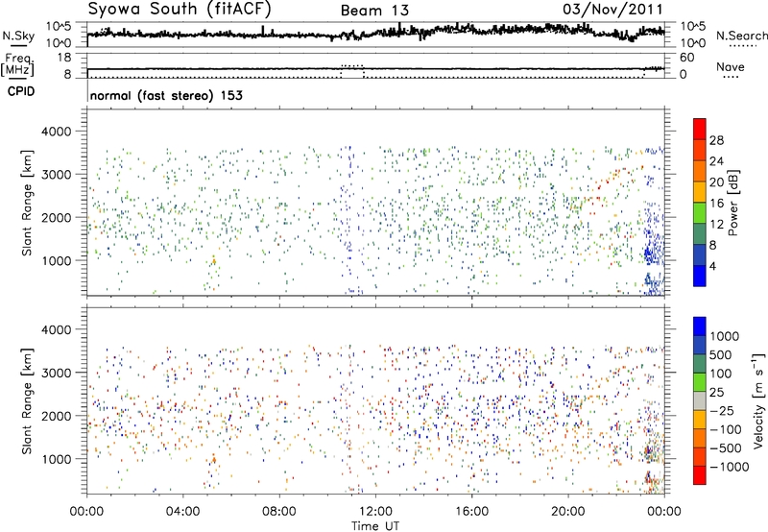The width and height of the screenshot is (768, 532).
Task: Click the '4000' tick on power panel
Action: pyautogui.click(x=57, y=132)
